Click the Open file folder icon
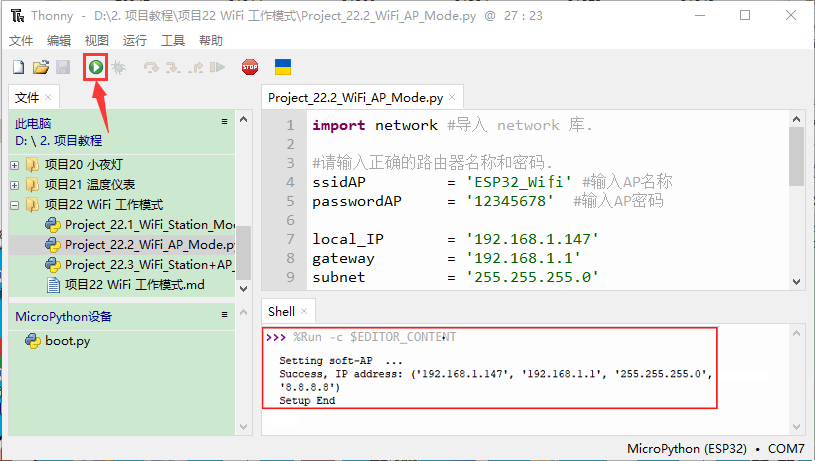 point(40,68)
